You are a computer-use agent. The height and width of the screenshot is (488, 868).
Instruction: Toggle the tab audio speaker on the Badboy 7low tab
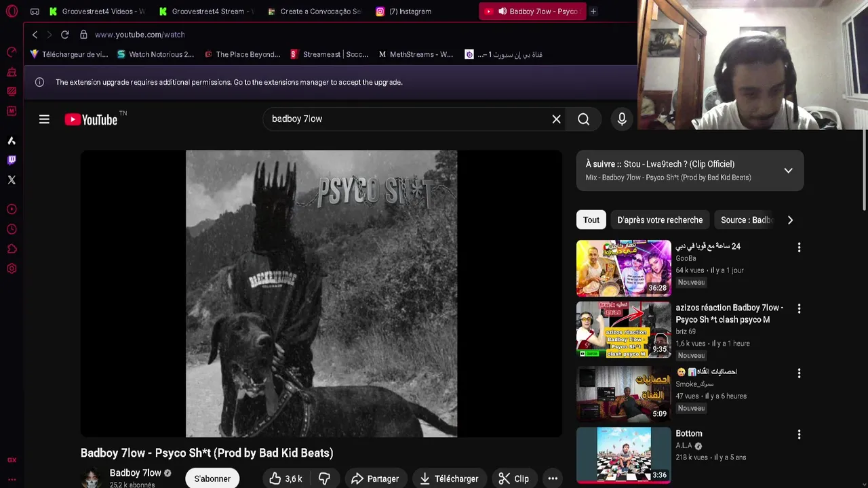point(502,11)
